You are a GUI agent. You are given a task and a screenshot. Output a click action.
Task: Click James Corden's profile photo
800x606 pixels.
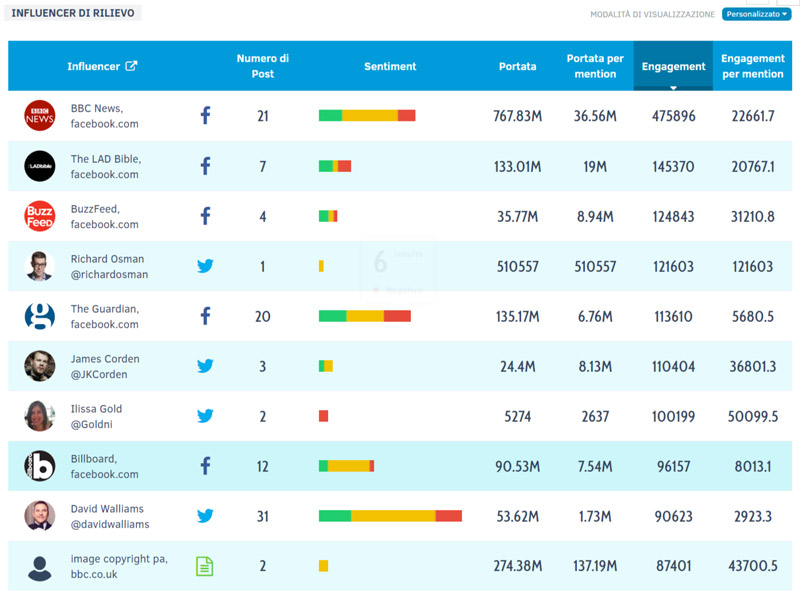(x=40, y=366)
